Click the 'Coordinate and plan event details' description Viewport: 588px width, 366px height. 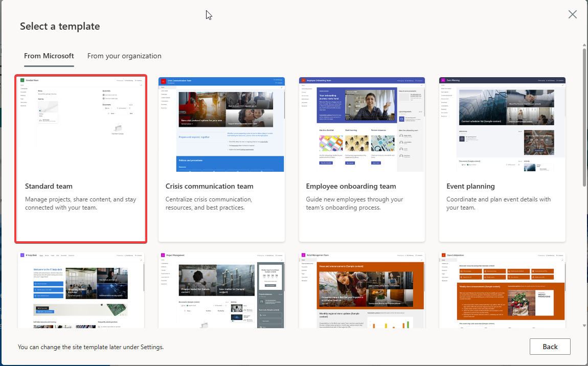click(499, 203)
